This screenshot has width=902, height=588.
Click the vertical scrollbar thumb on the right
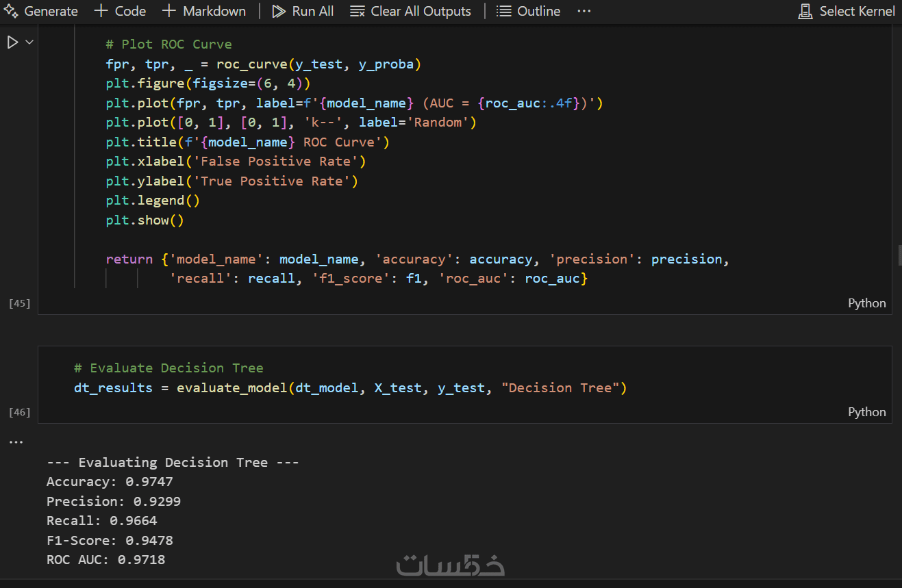pos(899,255)
